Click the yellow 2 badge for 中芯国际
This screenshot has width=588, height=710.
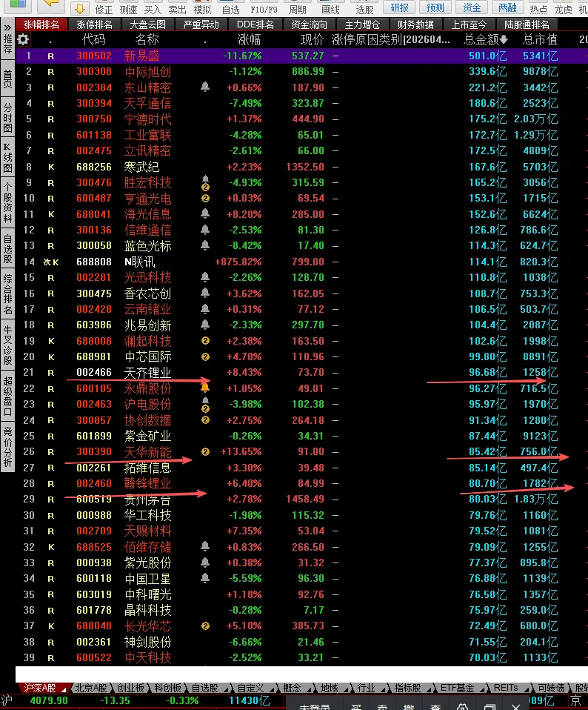pos(205,356)
